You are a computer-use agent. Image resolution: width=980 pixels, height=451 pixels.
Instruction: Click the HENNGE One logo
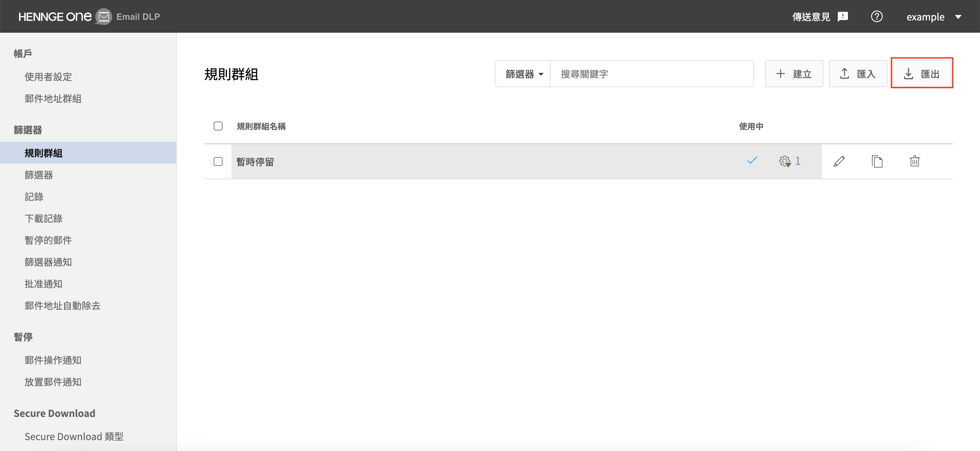55,17
